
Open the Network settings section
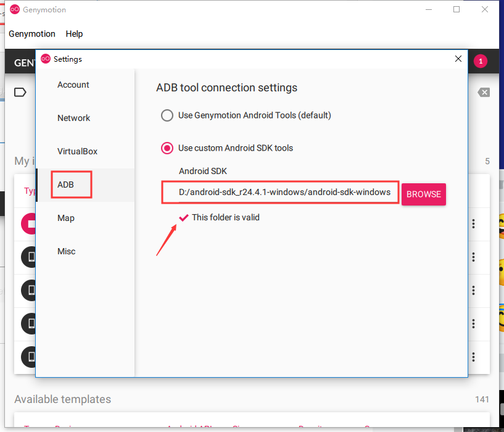73,118
